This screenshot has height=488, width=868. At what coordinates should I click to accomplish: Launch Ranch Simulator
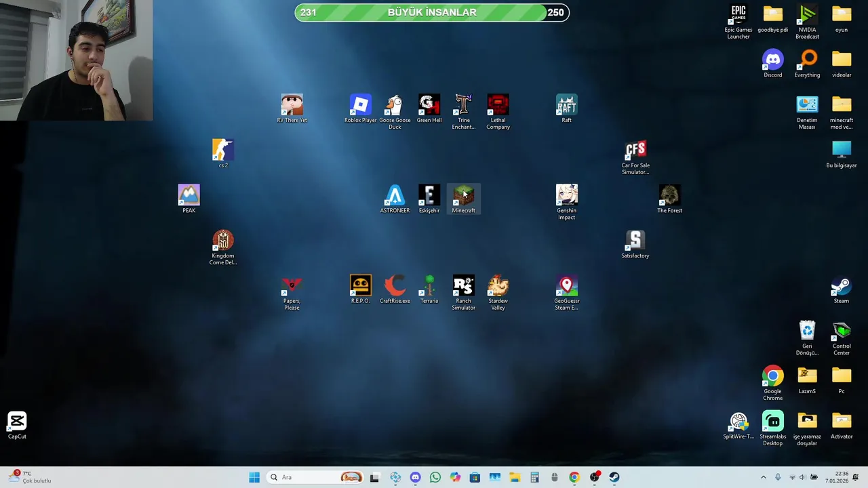pos(464,293)
